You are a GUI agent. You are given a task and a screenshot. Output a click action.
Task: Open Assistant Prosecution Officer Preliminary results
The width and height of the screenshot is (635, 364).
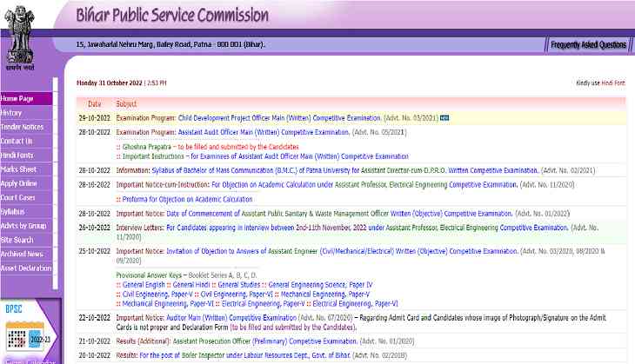[265, 341]
